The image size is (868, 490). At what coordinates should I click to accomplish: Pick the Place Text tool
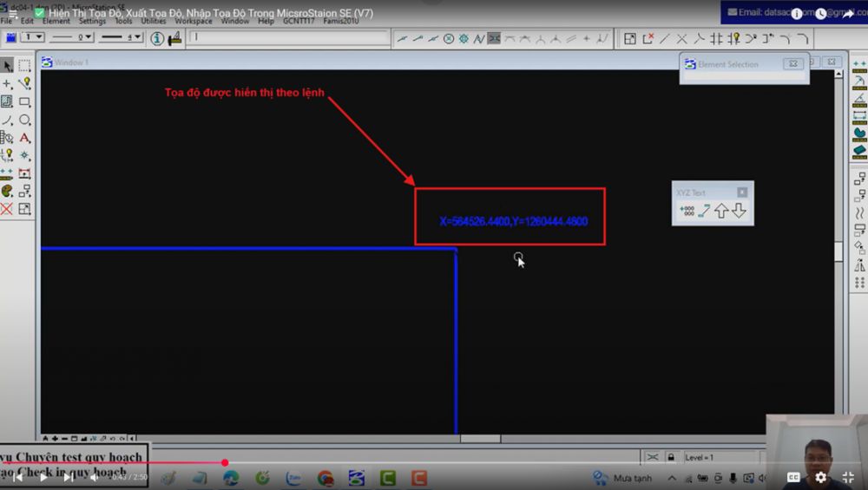(24, 138)
